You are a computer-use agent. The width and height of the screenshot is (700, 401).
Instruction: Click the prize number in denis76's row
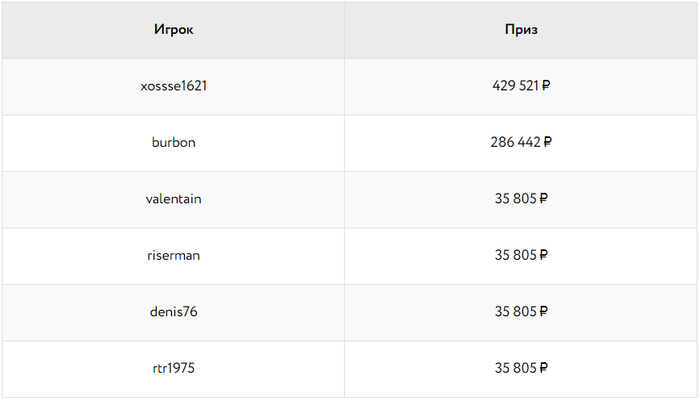click(516, 312)
